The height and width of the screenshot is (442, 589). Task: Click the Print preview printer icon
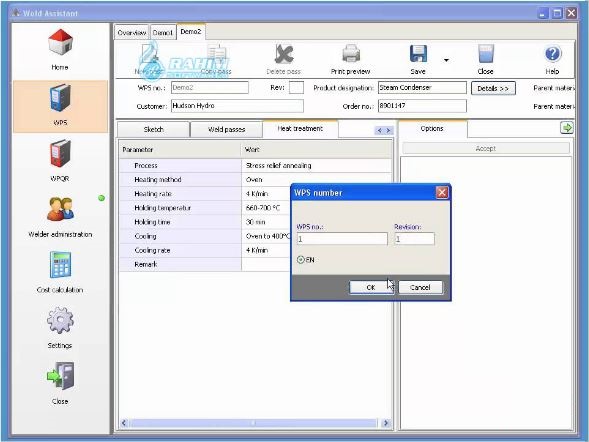[351, 54]
